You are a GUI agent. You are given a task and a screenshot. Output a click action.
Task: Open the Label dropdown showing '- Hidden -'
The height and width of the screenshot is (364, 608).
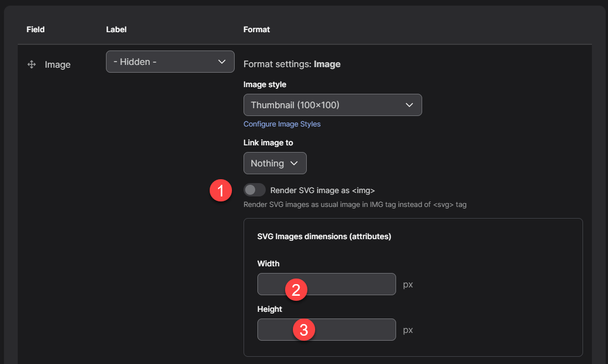coord(170,62)
